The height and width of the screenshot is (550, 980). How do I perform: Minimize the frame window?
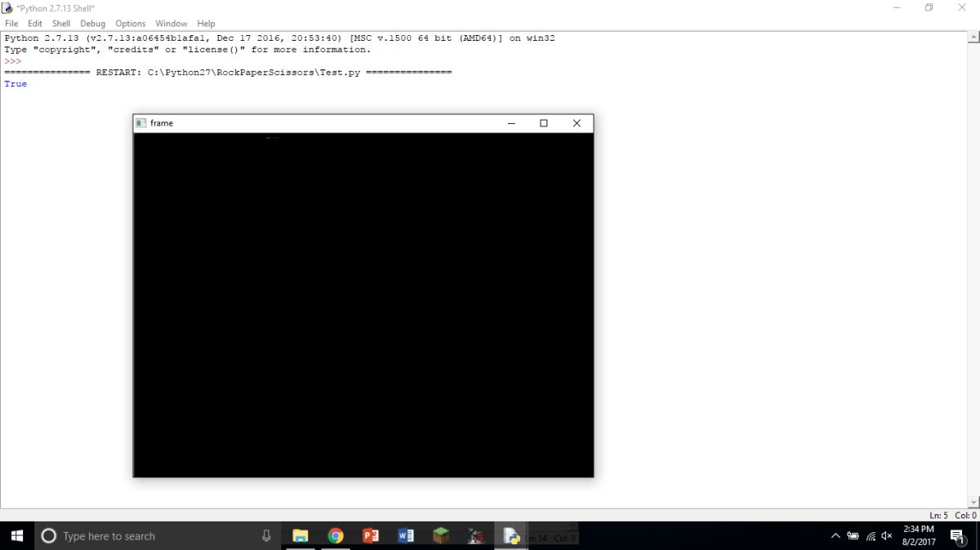(511, 123)
